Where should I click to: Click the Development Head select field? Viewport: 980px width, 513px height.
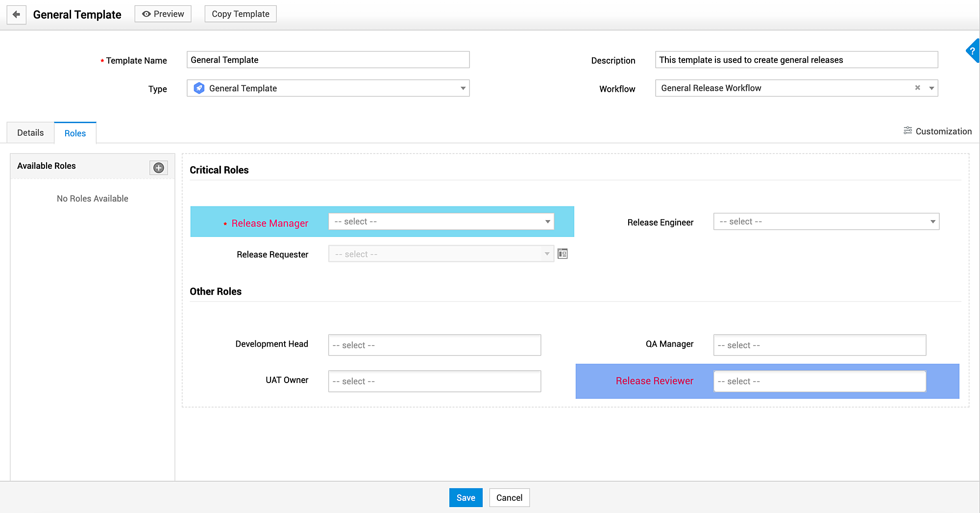point(435,345)
